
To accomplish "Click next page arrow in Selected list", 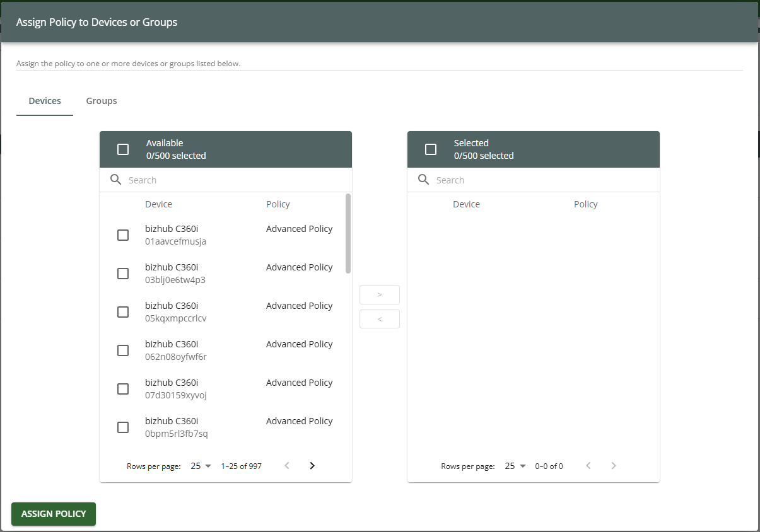I will tap(613, 466).
